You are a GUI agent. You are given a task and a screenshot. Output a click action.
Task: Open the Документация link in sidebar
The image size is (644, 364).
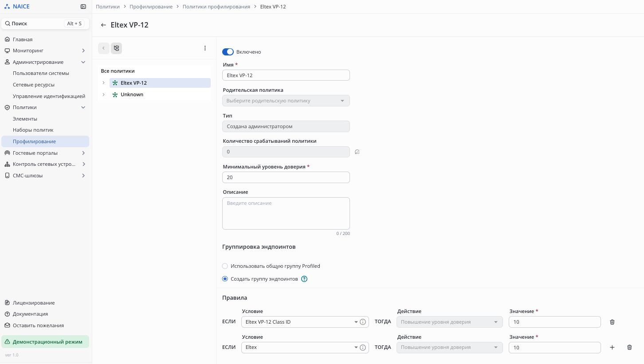pos(30,314)
